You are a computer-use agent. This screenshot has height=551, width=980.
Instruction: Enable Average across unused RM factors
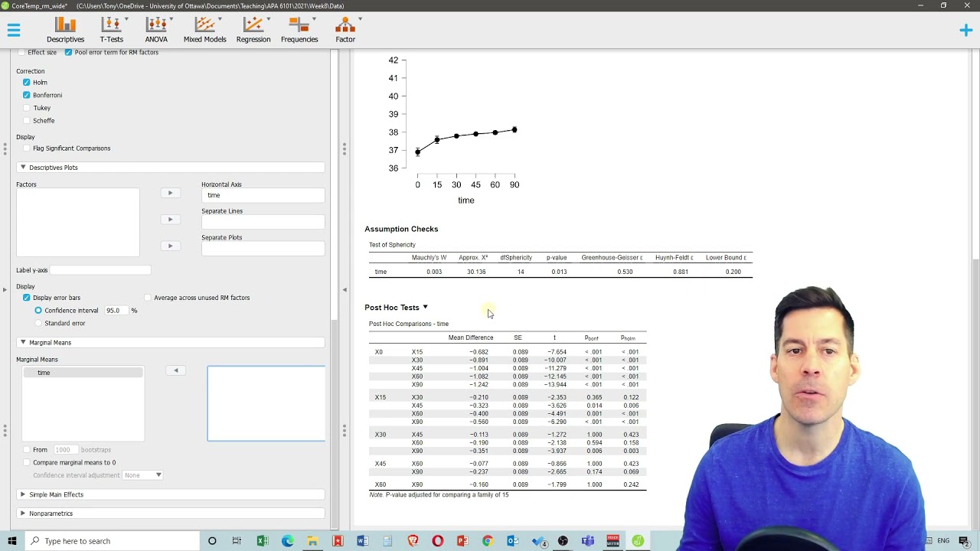[x=148, y=298]
